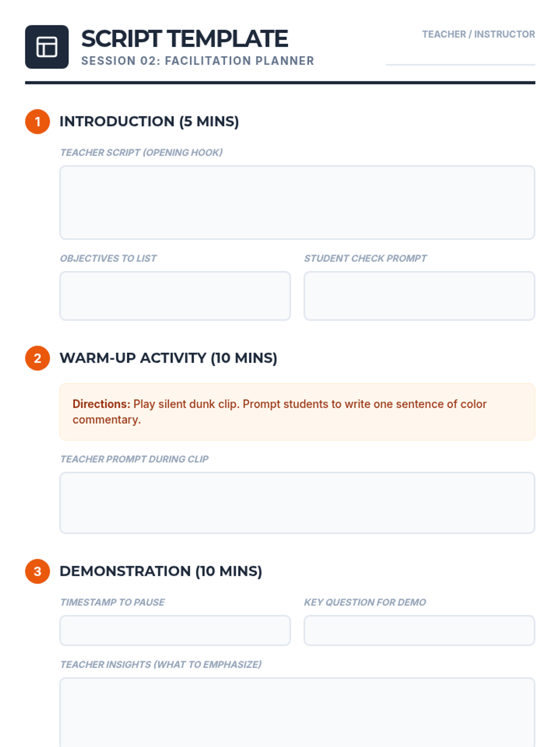Click the Teacher / Instructor label

point(478,34)
